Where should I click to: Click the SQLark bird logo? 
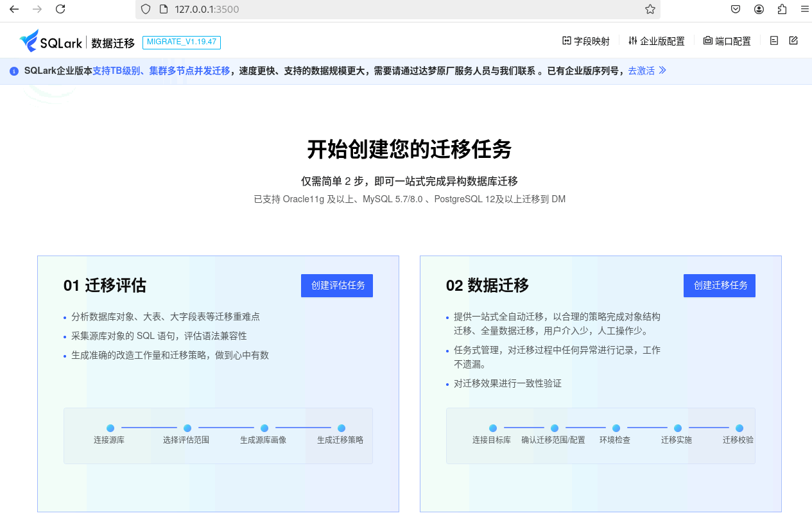point(29,41)
